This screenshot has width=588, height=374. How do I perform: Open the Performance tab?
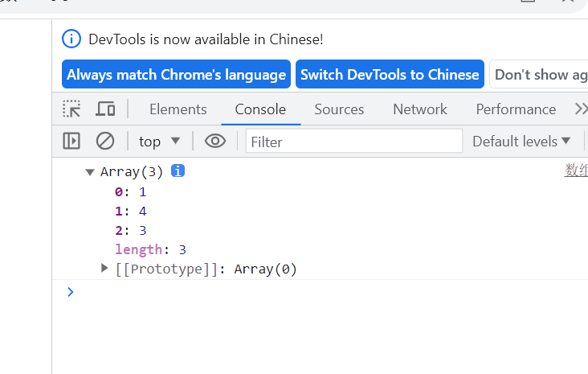point(516,109)
